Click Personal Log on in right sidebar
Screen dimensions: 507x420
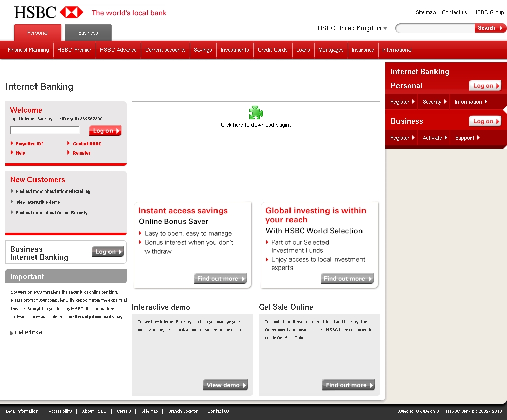coord(485,86)
